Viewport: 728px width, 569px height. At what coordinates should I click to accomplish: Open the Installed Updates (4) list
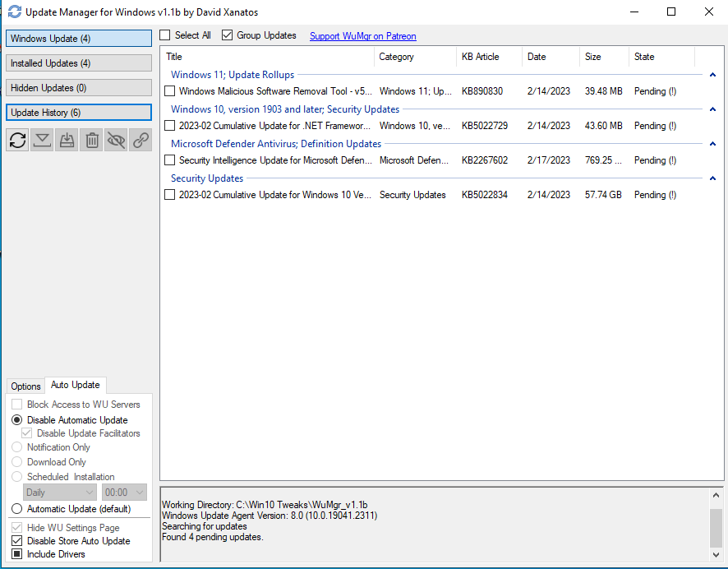tap(79, 63)
